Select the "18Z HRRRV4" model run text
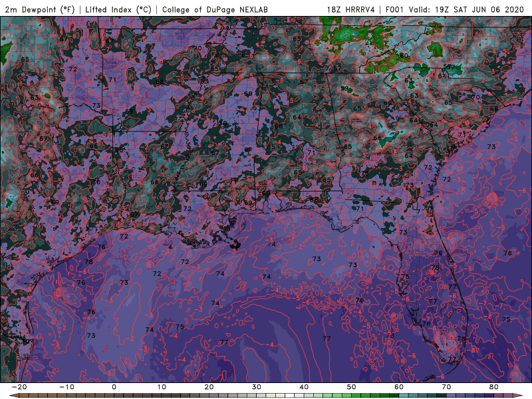The width and height of the screenshot is (532, 399). click(x=351, y=9)
